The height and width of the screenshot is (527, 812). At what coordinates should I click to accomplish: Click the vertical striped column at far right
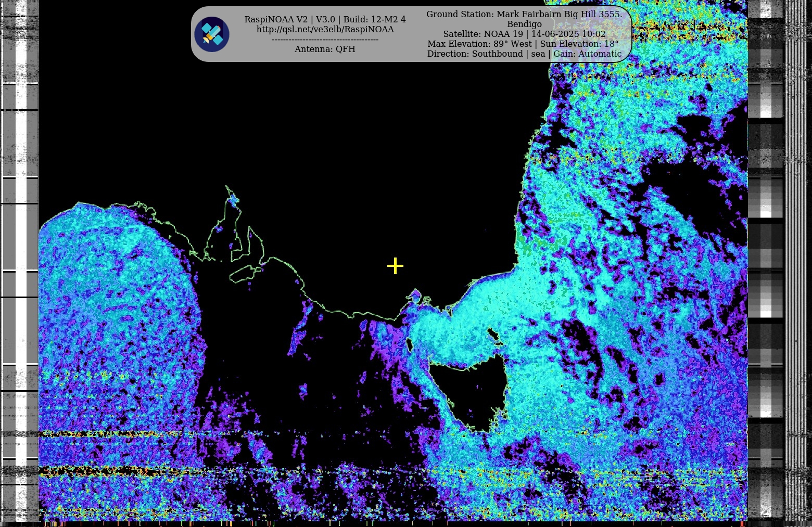796,260
